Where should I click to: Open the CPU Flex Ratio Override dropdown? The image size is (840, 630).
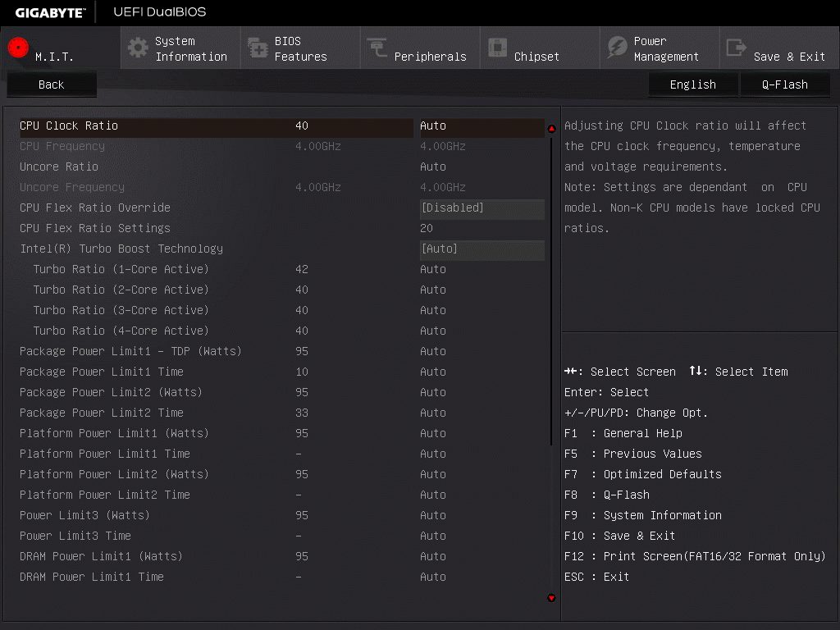482,208
